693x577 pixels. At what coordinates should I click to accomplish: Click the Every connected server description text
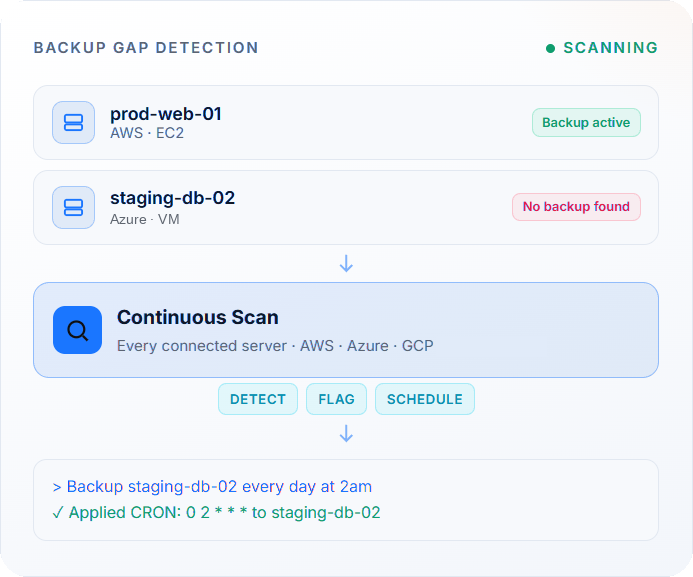click(x=275, y=345)
